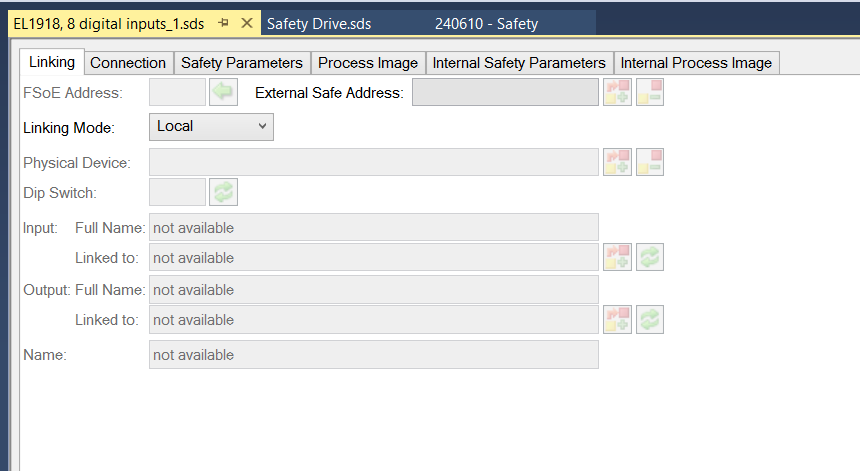Click add link icon for Input Linked to
Image resolution: width=860 pixels, height=471 pixels.
[617, 257]
